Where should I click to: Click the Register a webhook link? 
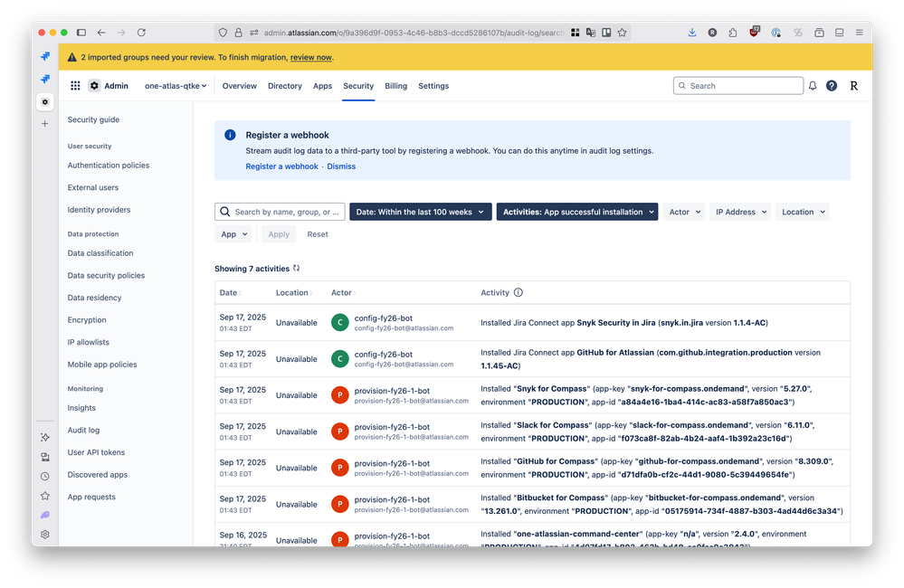click(x=281, y=166)
